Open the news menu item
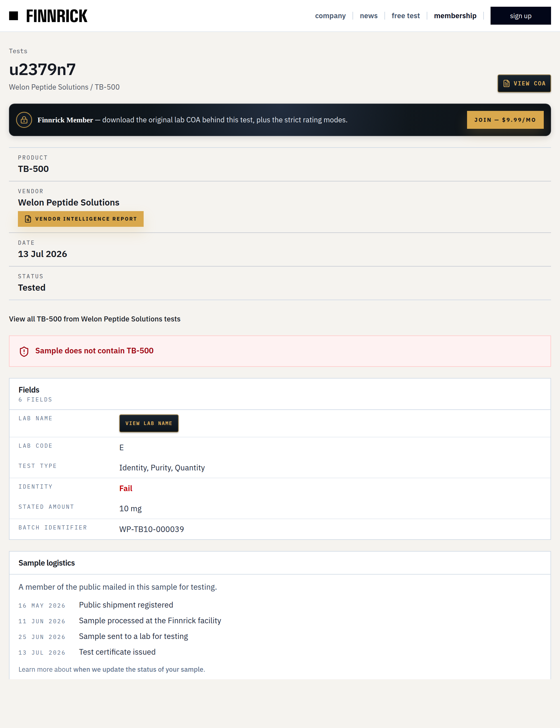Image resolution: width=560 pixels, height=728 pixels. [368, 16]
